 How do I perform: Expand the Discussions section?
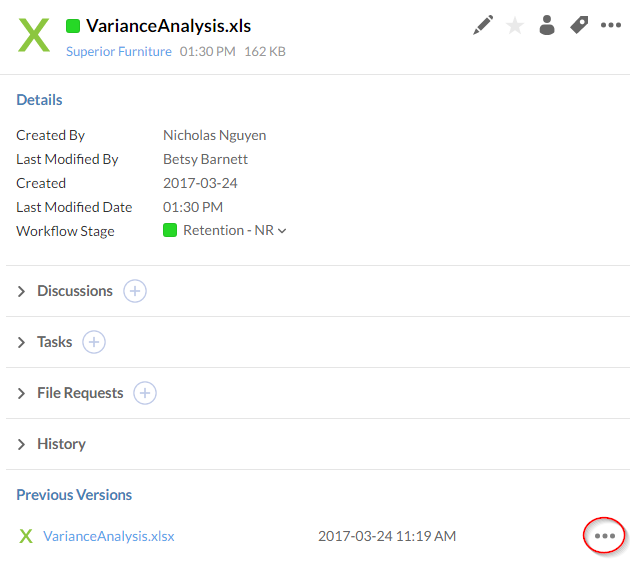pos(74,291)
